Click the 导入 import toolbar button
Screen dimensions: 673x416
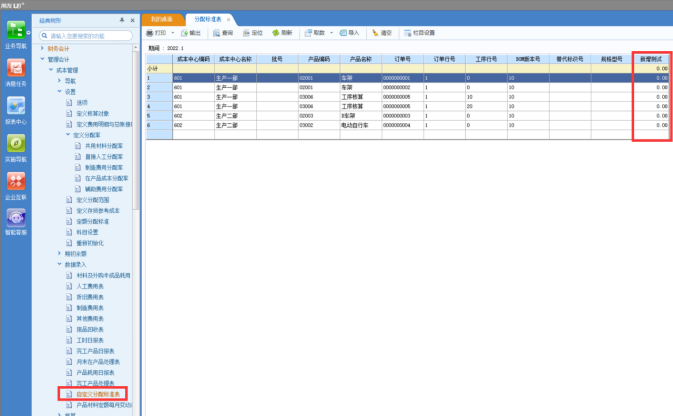[349, 33]
